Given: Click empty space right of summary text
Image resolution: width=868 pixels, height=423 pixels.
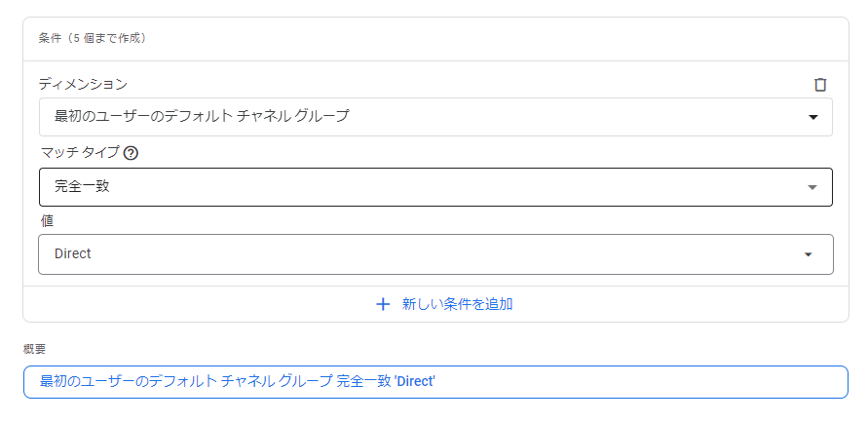Looking at the screenshot, I should [x=636, y=382].
